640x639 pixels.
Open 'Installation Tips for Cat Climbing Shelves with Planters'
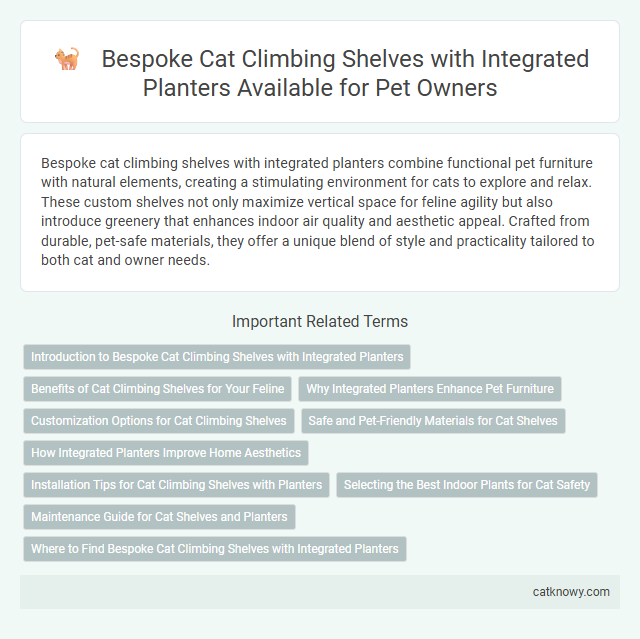point(176,485)
